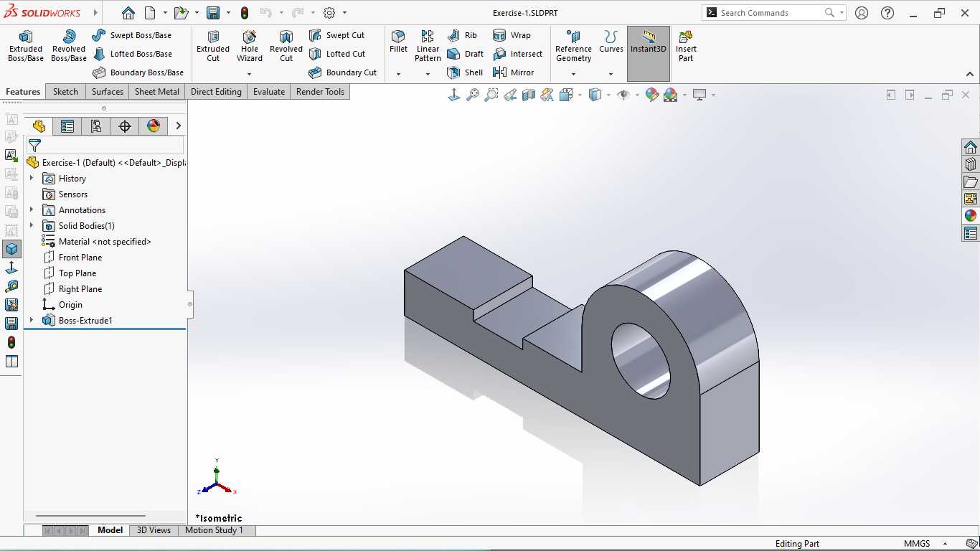Choose Swept Boss/Base feature
Image resolution: width=980 pixels, height=551 pixels.
point(133,35)
